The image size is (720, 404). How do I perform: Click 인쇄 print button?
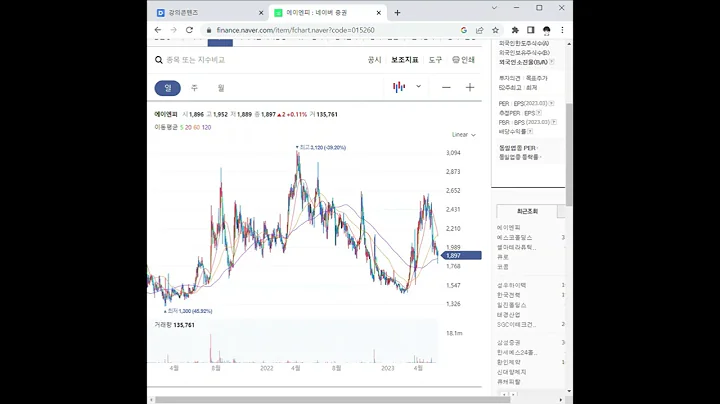pos(463,60)
